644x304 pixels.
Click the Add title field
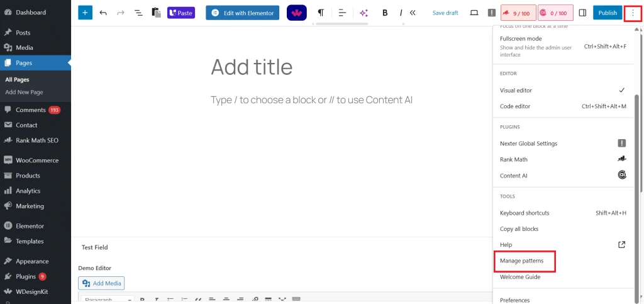pyautogui.click(x=252, y=67)
